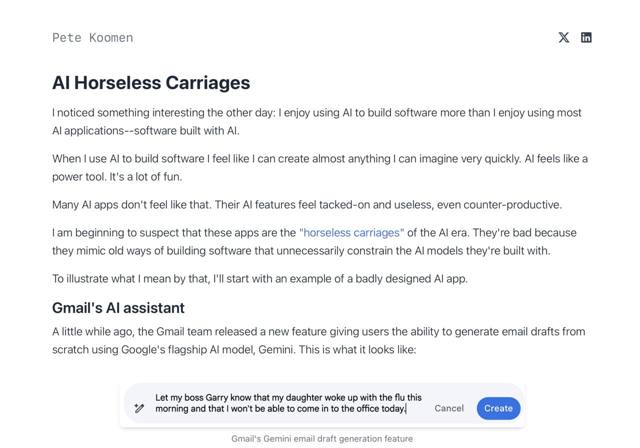Screen dimensions: 640x448
Task: Click the paragraph starting "A little while ago"
Action: pos(318,341)
